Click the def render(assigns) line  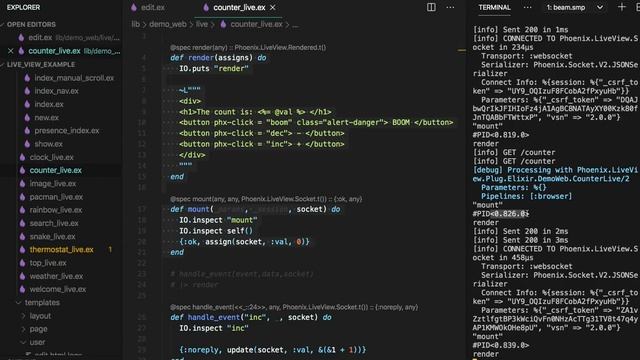[x=218, y=58]
